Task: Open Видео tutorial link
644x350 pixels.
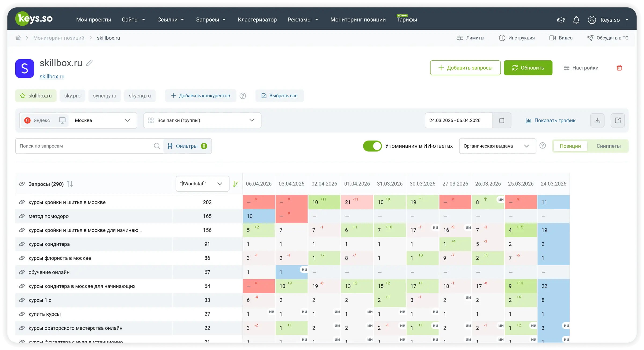Action: [x=561, y=38]
